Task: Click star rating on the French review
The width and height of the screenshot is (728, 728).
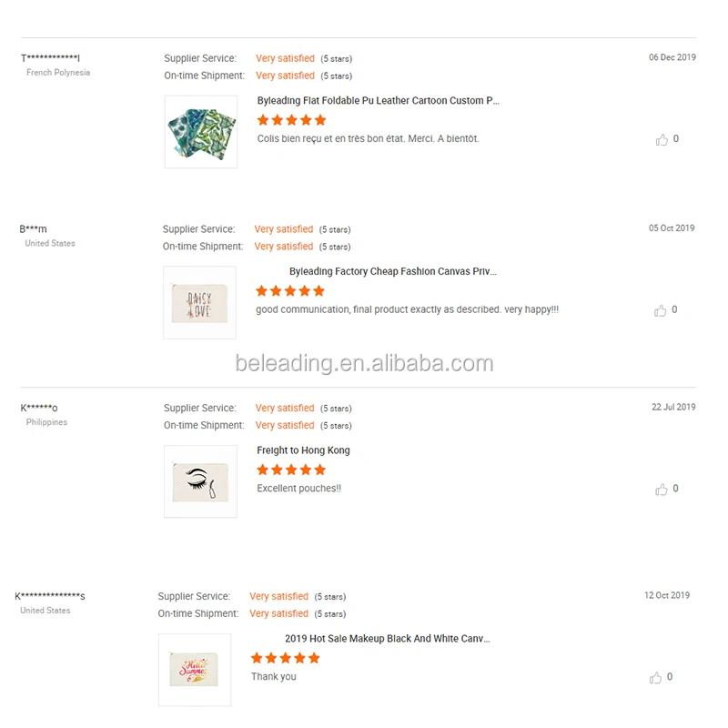Action: [x=291, y=120]
